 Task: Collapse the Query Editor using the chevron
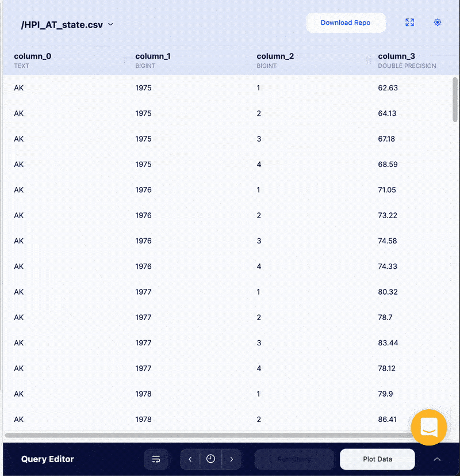pyautogui.click(x=437, y=459)
